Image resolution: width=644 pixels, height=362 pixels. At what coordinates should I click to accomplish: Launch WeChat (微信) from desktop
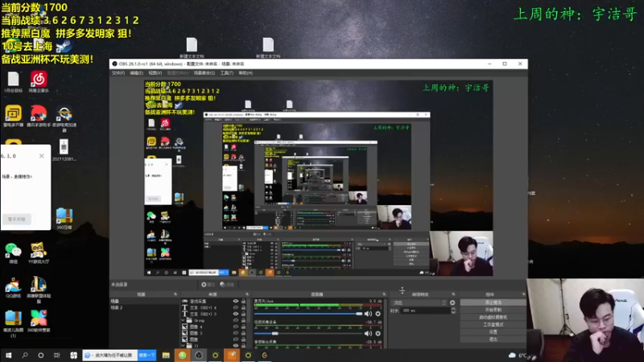pyautogui.click(x=13, y=253)
